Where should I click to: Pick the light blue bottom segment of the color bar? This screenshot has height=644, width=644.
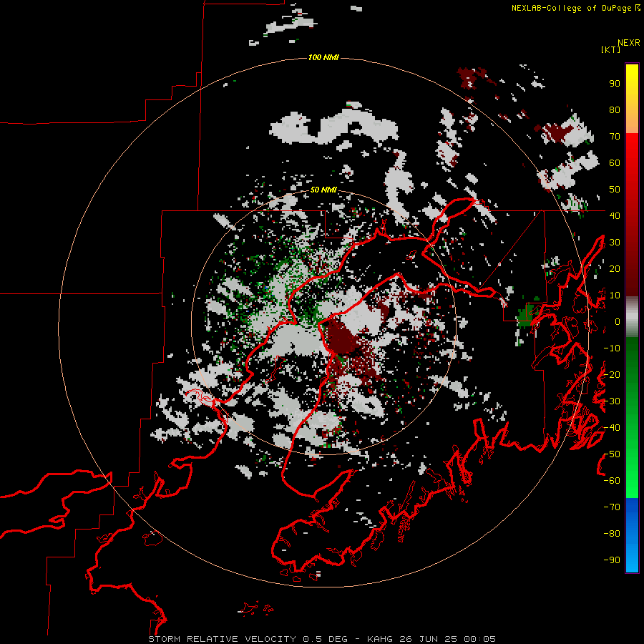[x=632, y=557]
